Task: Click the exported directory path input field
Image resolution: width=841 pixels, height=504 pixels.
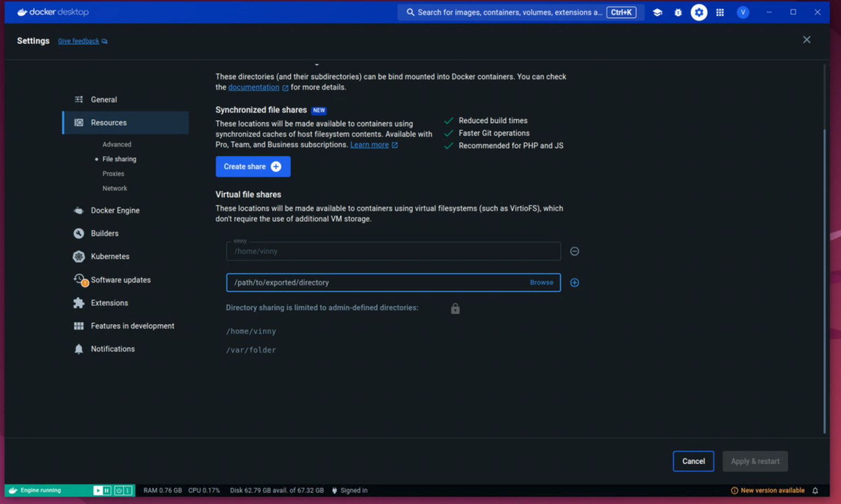Action: pyautogui.click(x=356, y=282)
